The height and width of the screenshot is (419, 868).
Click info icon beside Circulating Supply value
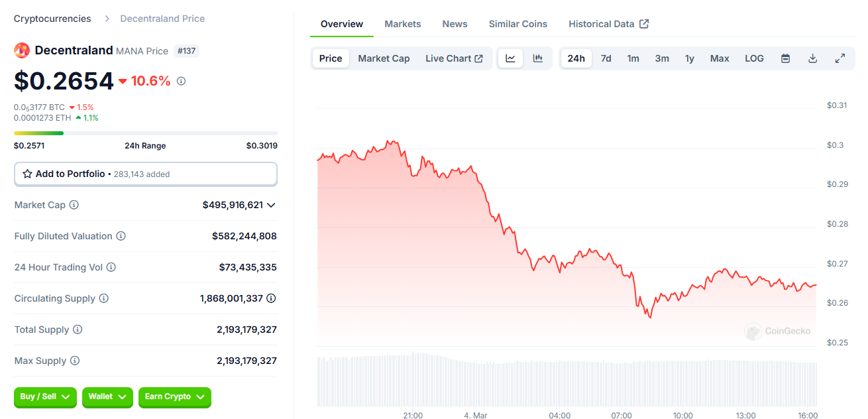271,298
